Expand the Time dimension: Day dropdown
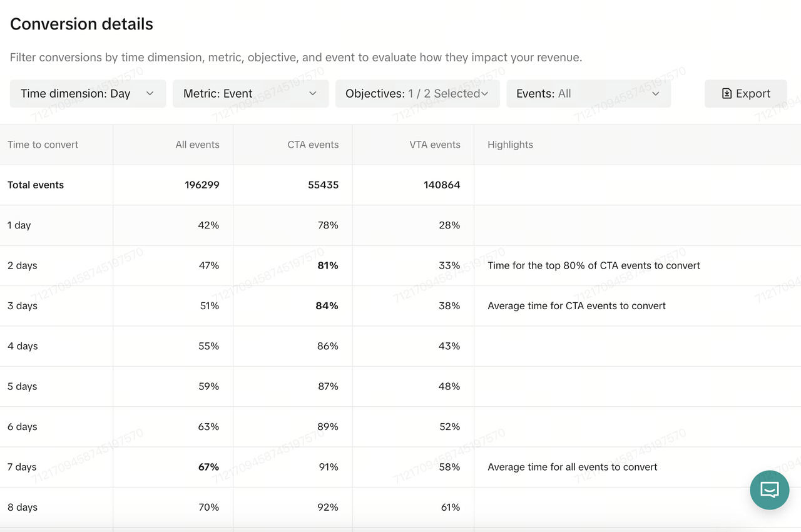The image size is (801, 532). click(x=88, y=94)
